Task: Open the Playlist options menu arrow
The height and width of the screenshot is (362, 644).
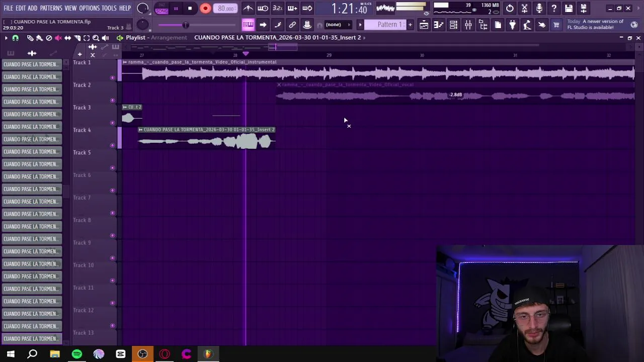Action: click(6, 38)
